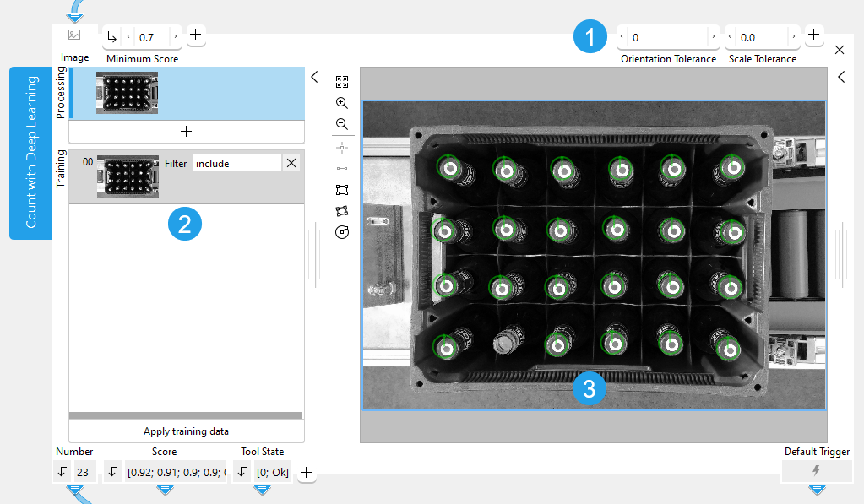Trigger the Default Trigger lightning icon

click(816, 471)
